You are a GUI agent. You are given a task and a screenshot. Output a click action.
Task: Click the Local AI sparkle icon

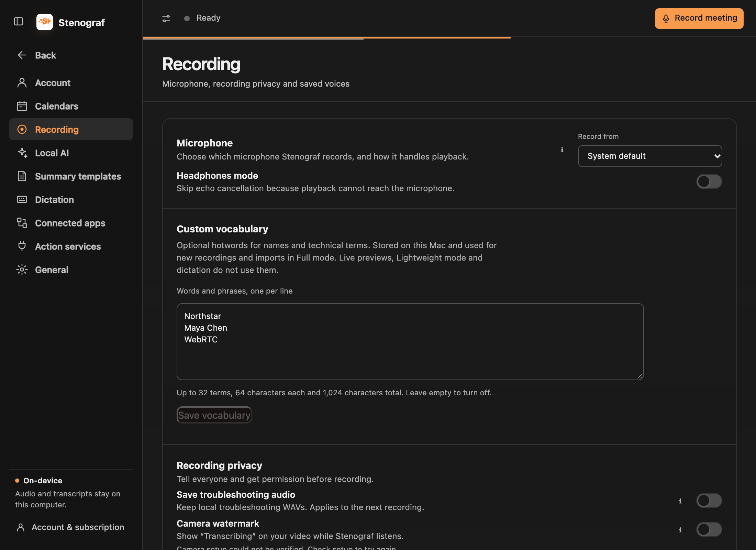coord(23,153)
